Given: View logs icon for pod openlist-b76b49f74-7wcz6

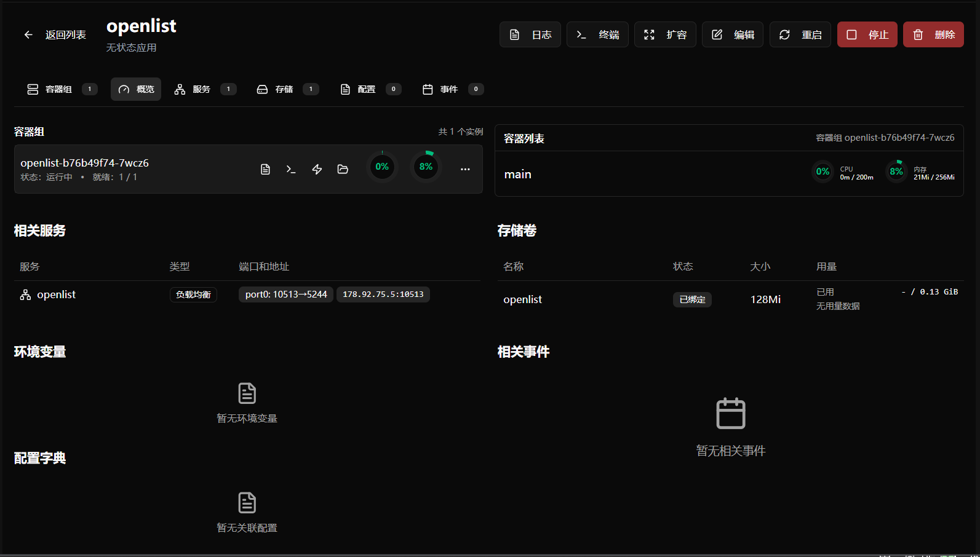Looking at the screenshot, I should pyautogui.click(x=265, y=169).
